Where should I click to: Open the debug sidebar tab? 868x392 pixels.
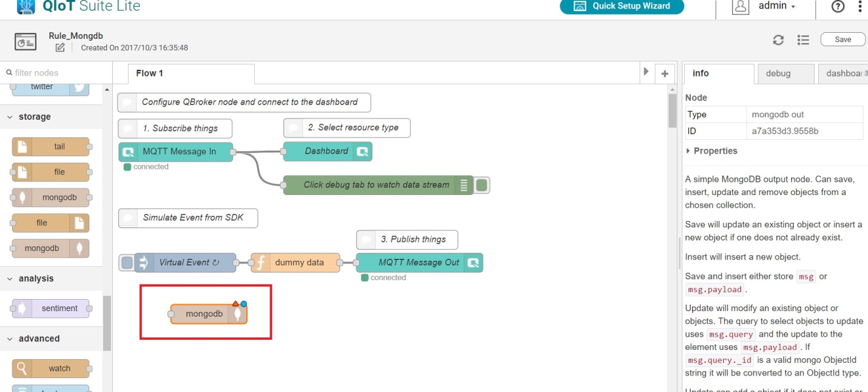(785, 74)
